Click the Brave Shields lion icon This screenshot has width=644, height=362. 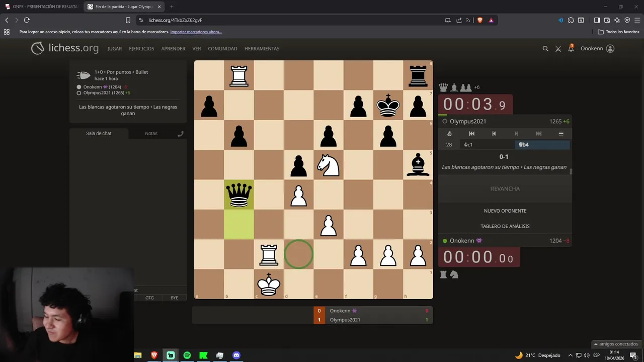coord(479,20)
